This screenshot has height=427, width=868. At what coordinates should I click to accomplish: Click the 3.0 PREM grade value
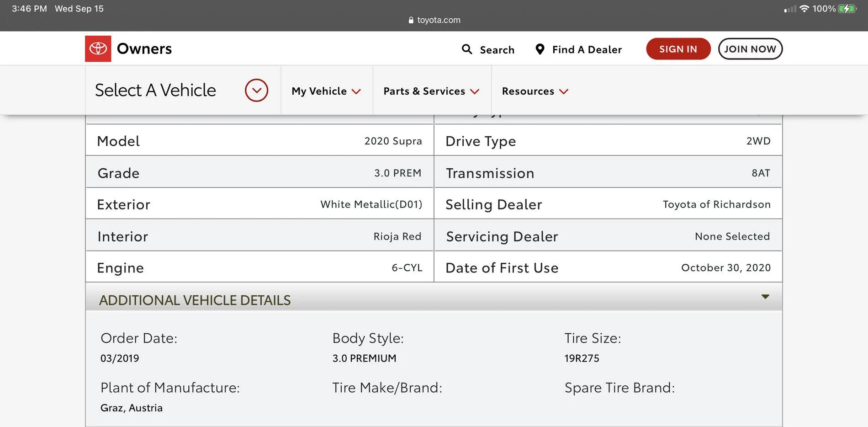tap(398, 173)
